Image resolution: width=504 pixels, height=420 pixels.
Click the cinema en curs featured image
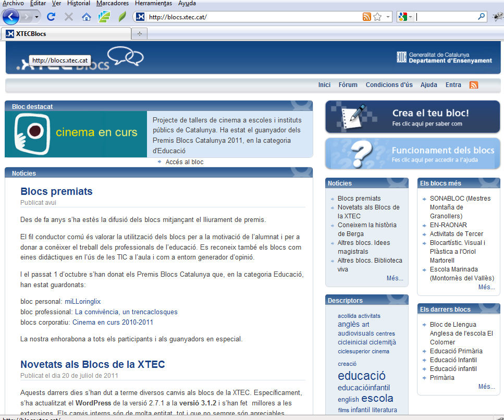coord(76,134)
